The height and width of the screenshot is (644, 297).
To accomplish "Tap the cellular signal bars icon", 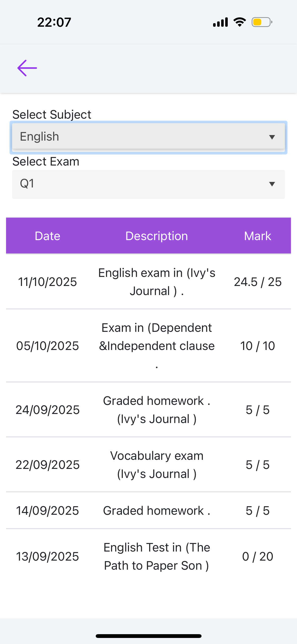I will [220, 22].
